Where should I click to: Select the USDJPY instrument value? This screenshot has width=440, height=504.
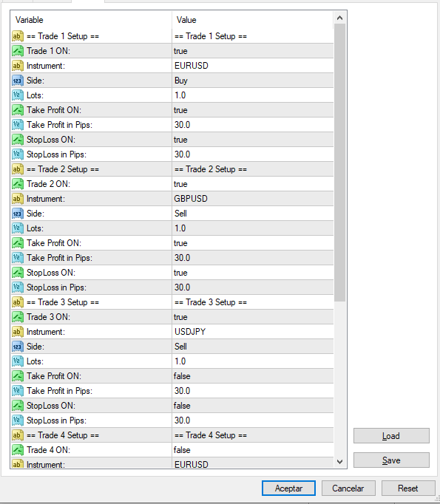coord(253,332)
